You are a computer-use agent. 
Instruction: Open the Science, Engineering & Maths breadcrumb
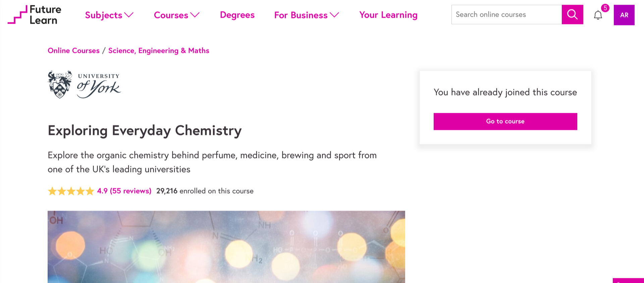click(x=159, y=51)
